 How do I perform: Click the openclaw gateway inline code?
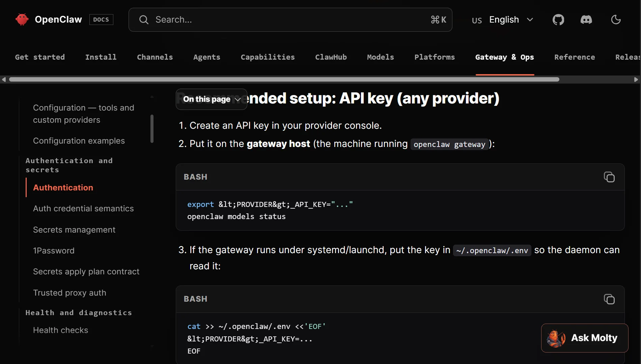[449, 144]
